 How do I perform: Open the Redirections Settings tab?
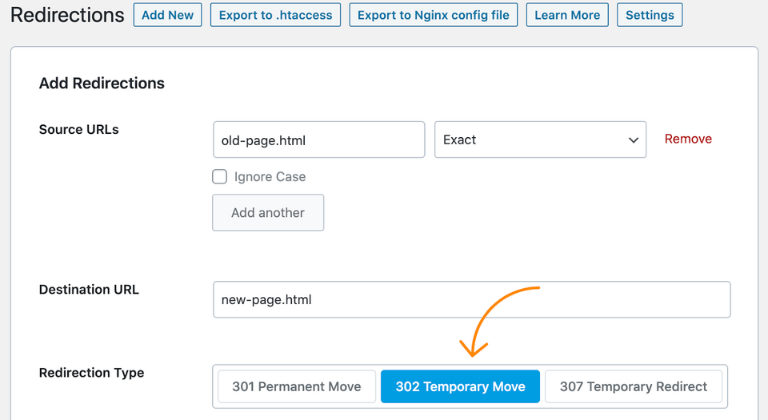tap(650, 15)
